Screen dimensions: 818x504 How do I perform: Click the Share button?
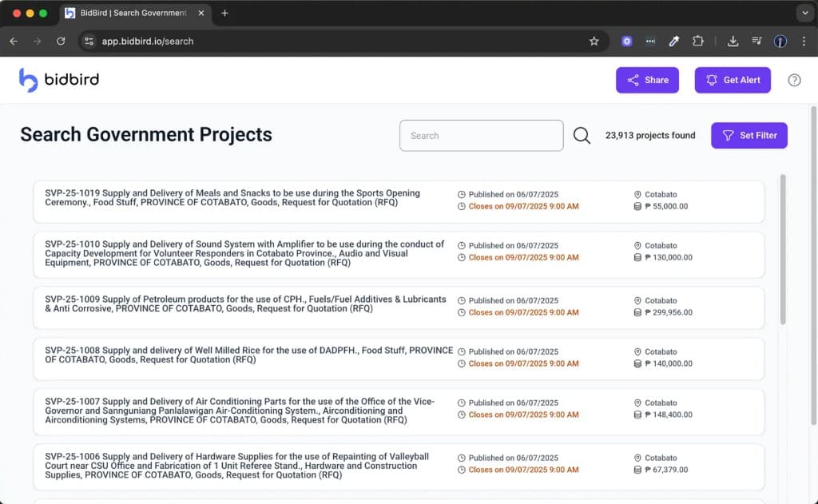point(647,80)
